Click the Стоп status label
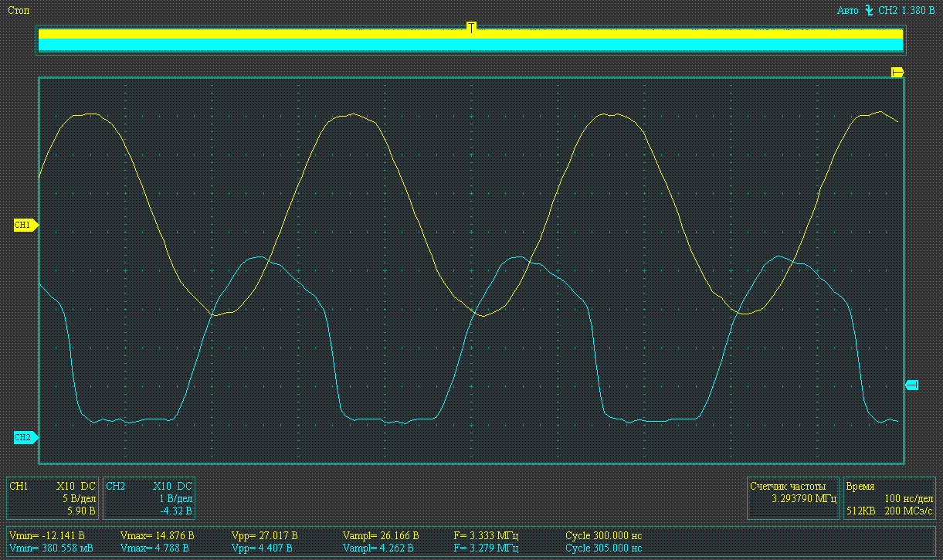Screen dimensions: 943x560 tap(18, 11)
